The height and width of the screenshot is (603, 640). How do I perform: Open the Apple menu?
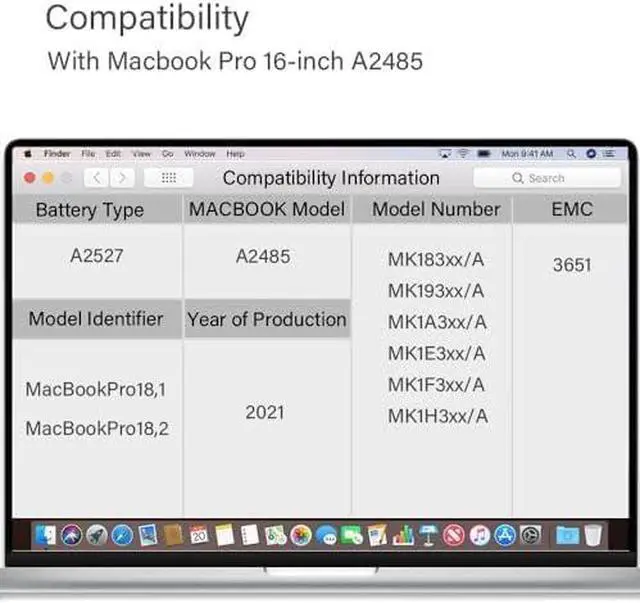point(28,154)
